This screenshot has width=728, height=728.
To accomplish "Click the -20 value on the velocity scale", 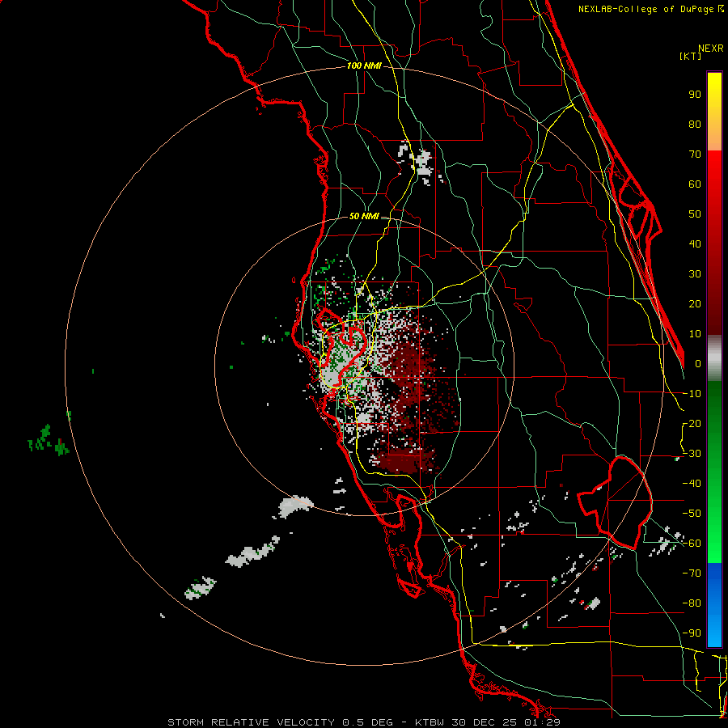I will pyautogui.click(x=692, y=423).
